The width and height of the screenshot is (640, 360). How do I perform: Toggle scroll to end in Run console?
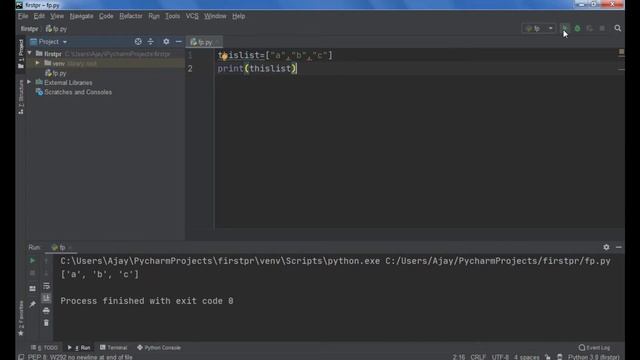pyautogui.click(x=46, y=298)
